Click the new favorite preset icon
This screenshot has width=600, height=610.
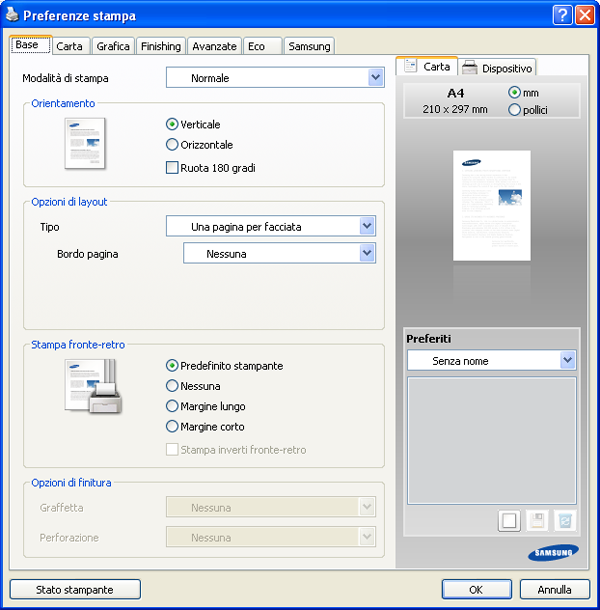[x=509, y=521]
